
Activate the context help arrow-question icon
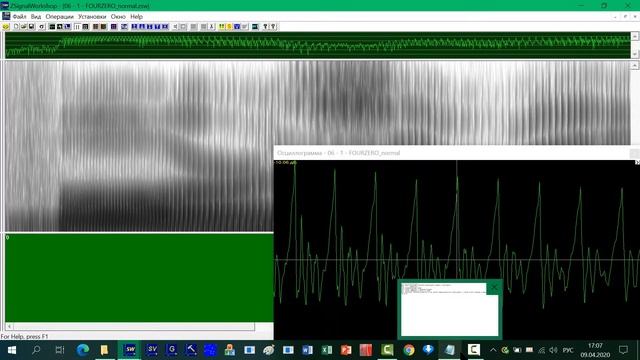273,27
